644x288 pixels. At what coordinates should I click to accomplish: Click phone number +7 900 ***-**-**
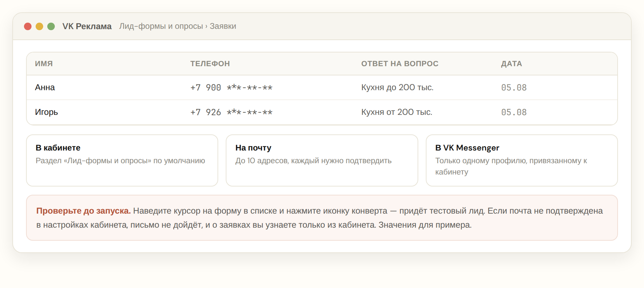(232, 87)
